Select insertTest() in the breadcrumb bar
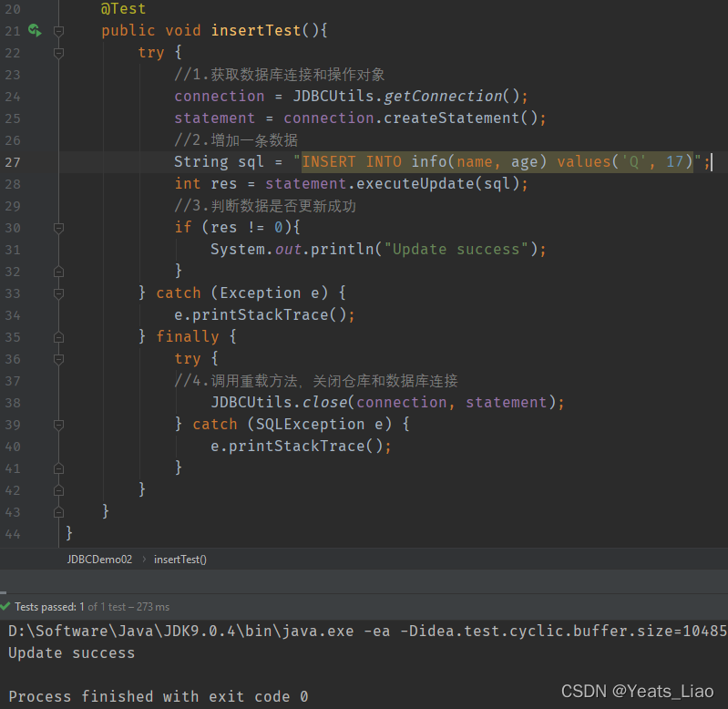 pyautogui.click(x=180, y=559)
